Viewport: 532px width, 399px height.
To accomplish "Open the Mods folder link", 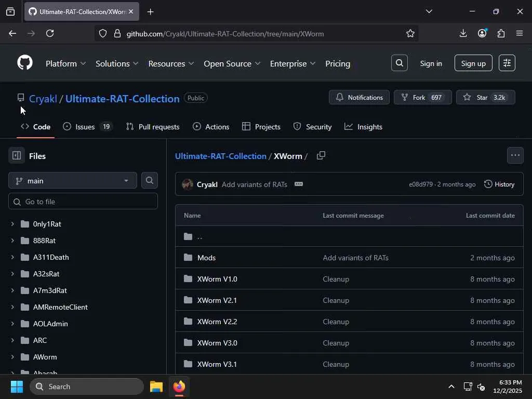I will point(206,258).
